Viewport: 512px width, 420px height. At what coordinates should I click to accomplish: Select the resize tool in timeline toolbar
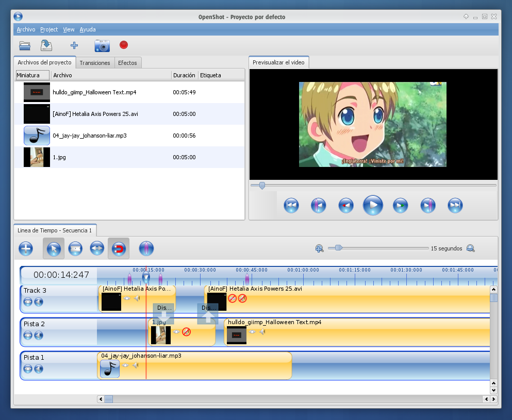[97, 249]
